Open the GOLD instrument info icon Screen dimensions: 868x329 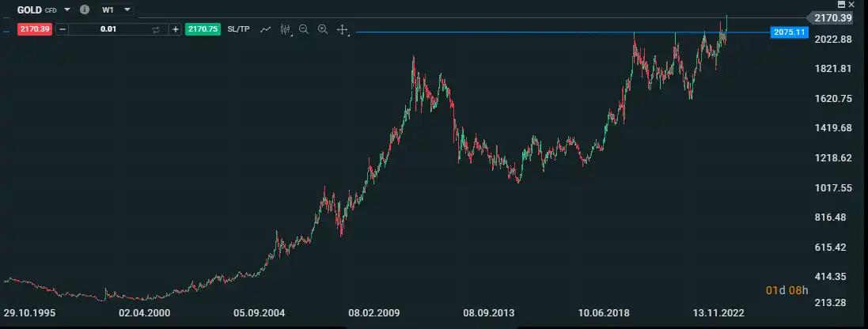pos(85,9)
